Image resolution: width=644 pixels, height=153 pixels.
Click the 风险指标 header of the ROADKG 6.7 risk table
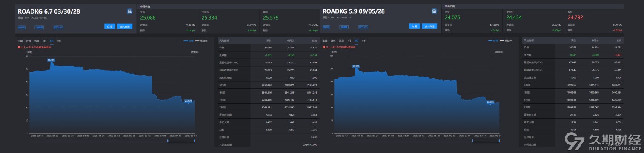click(x=223, y=40)
